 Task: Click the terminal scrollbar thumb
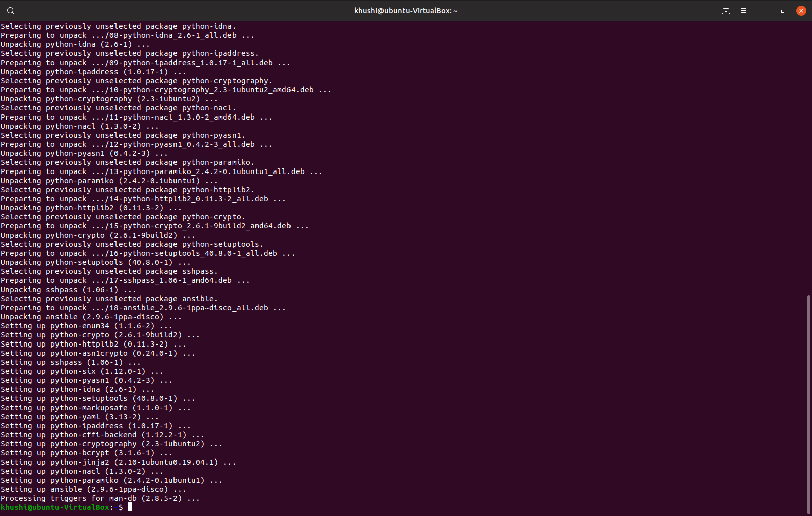[x=809, y=404]
